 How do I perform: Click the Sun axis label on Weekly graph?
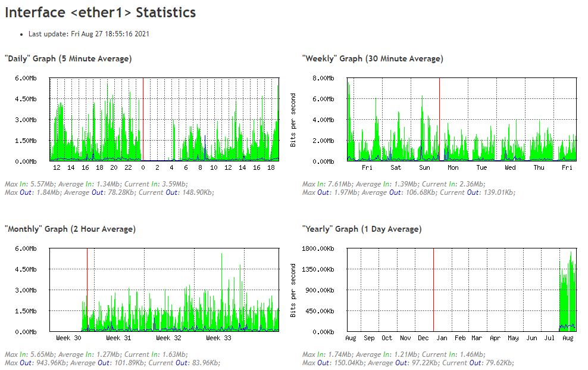pyautogui.click(x=424, y=167)
